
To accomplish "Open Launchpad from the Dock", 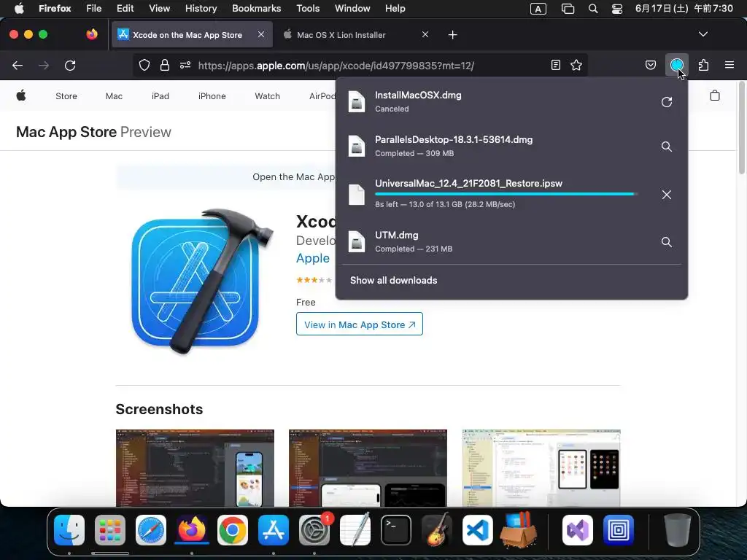I will 110,530.
